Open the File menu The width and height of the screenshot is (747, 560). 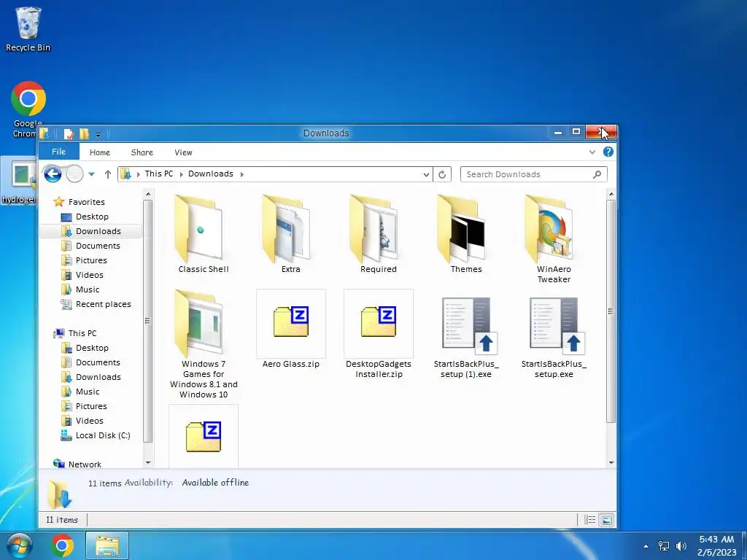(58, 152)
